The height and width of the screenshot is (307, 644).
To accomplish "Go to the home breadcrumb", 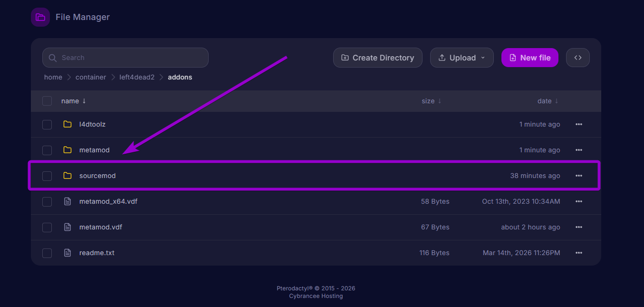I will tap(53, 77).
